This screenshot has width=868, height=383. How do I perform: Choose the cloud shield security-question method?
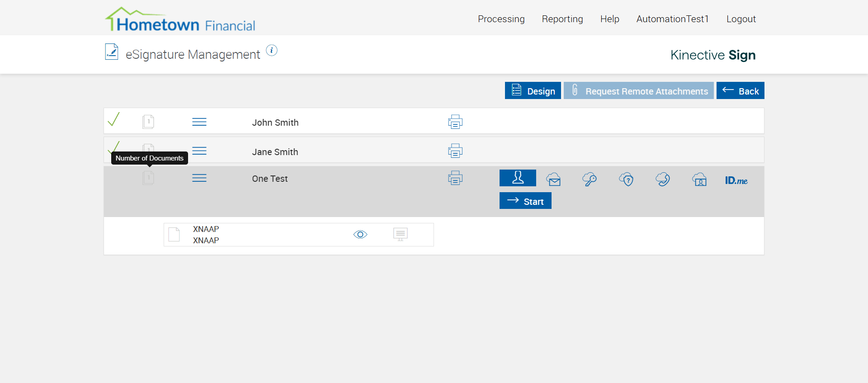pyautogui.click(x=626, y=180)
